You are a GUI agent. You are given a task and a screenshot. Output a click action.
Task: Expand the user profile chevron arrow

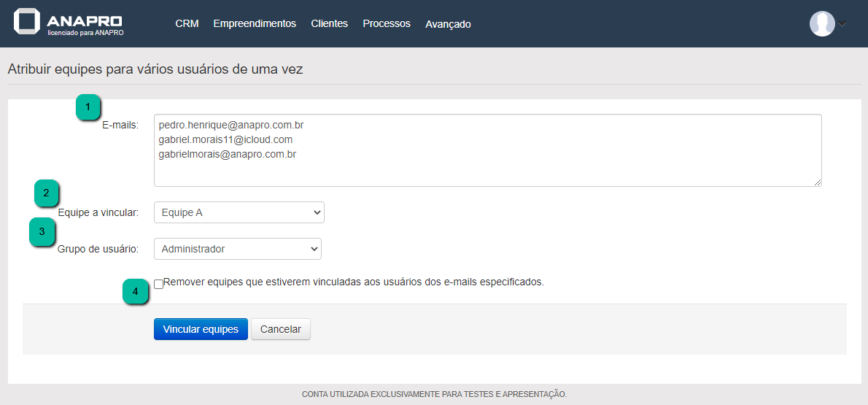tap(842, 23)
